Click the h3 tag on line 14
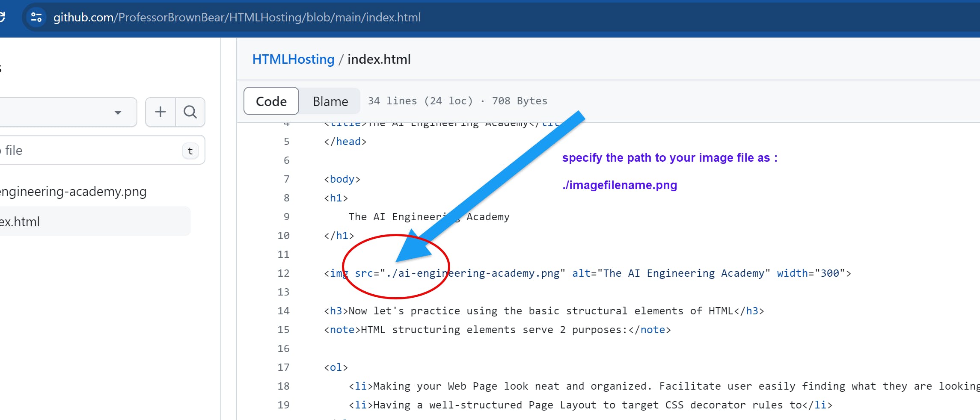 (x=336, y=311)
